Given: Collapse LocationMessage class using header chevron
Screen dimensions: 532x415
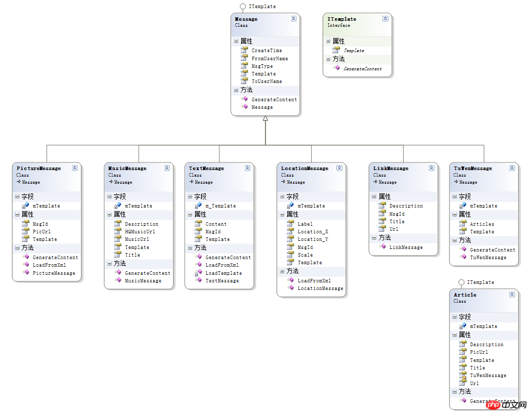Looking at the screenshot, I should click(x=339, y=168).
